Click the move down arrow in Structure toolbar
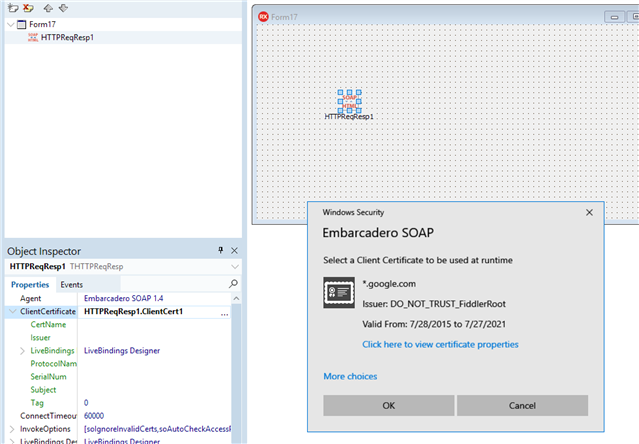Image resolution: width=639 pixels, height=444 pixels. pos(63,8)
